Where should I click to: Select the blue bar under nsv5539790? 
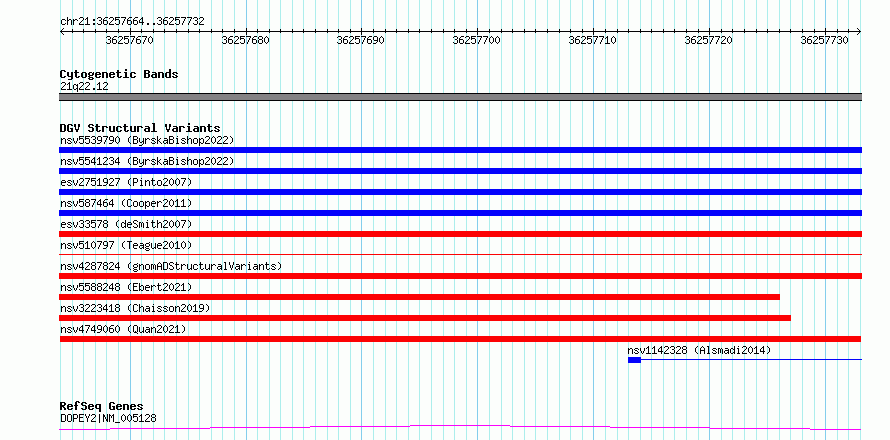(460, 150)
